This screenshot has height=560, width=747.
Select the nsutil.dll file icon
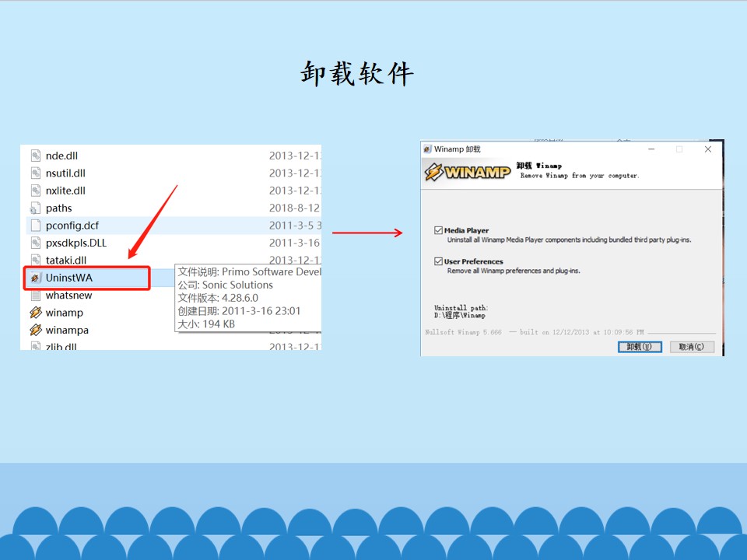tap(36, 173)
